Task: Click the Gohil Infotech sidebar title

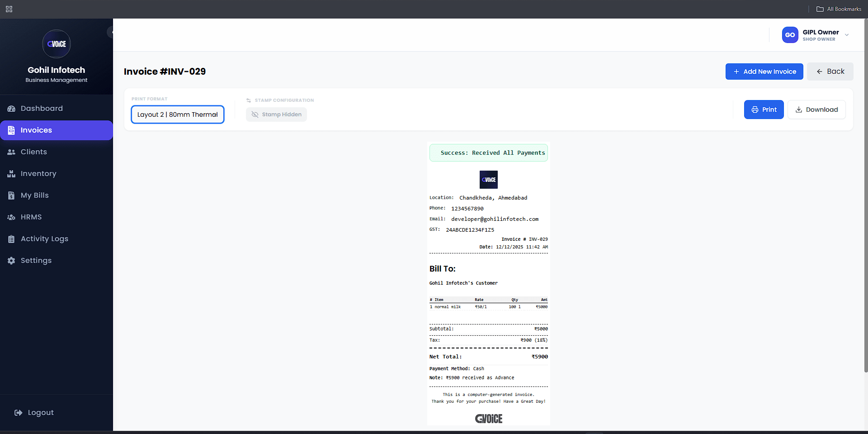Action: click(x=57, y=70)
